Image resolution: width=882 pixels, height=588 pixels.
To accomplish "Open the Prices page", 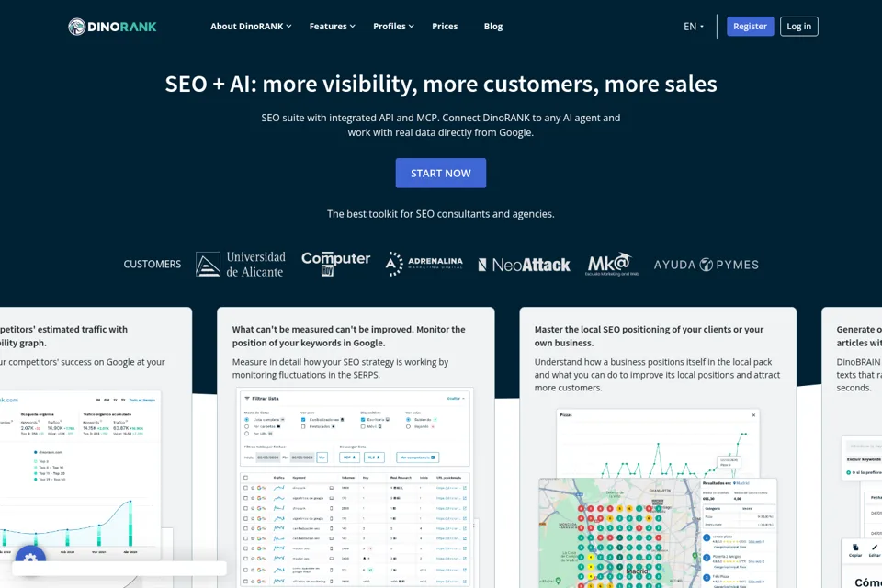I will [445, 27].
